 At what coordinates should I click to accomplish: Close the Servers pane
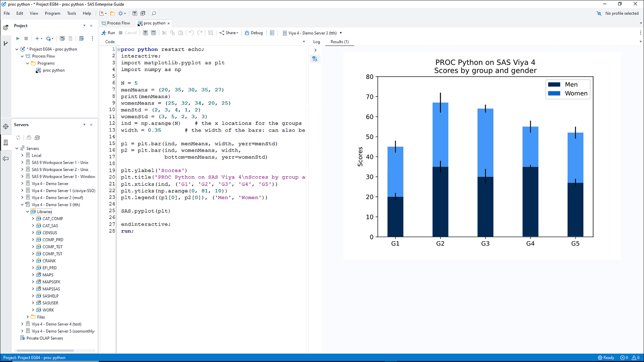[x=91, y=125]
